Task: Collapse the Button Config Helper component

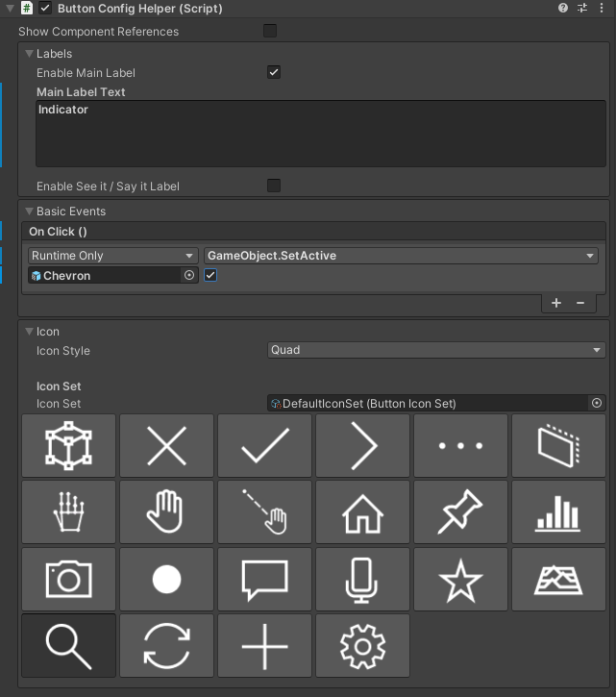Action: (10, 9)
